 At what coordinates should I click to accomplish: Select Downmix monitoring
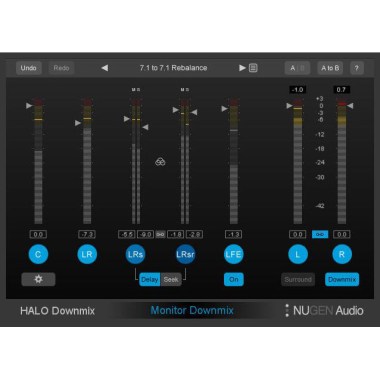(342, 279)
